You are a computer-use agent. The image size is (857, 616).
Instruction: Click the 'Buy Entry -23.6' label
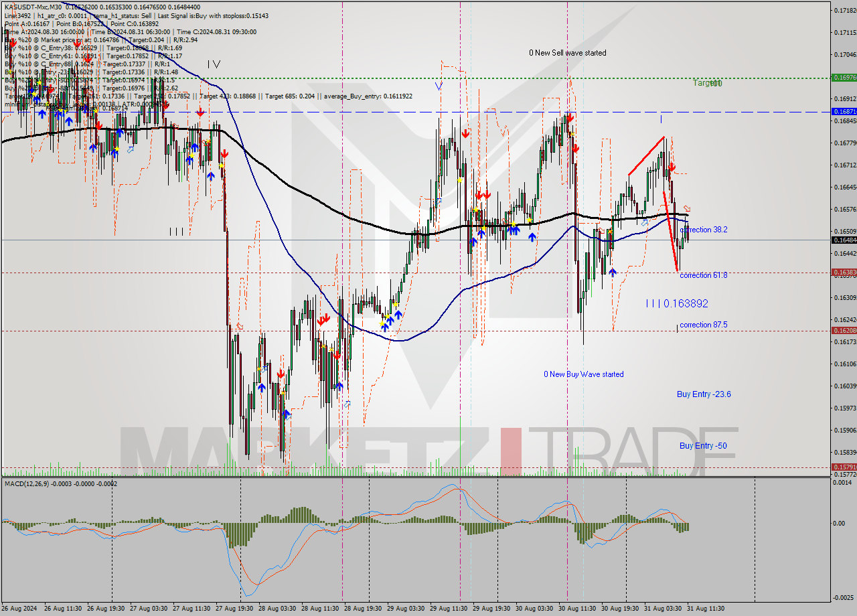tap(704, 394)
